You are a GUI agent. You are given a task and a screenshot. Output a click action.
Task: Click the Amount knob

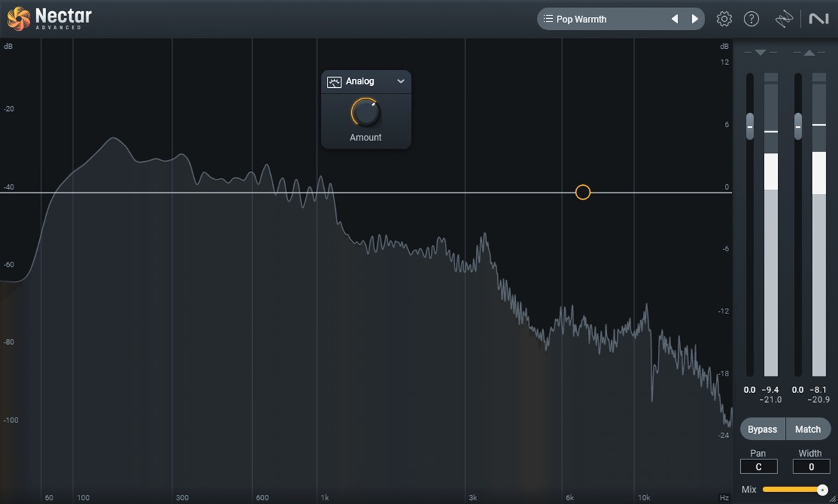[x=365, y=112]
